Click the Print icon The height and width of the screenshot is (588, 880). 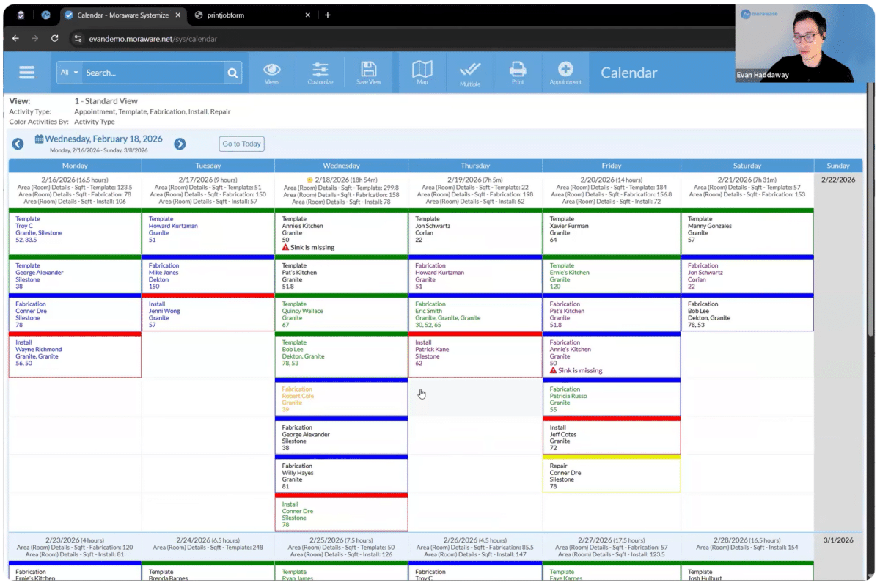click(518, 72)
